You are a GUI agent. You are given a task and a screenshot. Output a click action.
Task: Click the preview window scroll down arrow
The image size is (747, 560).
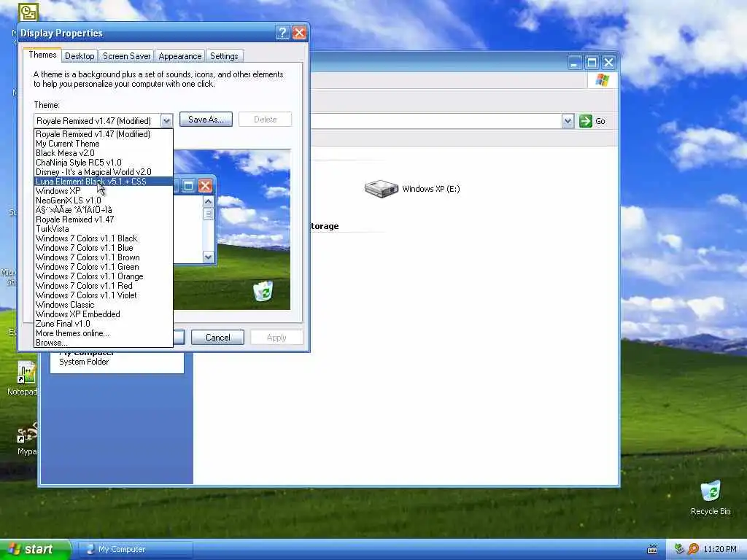208,257
